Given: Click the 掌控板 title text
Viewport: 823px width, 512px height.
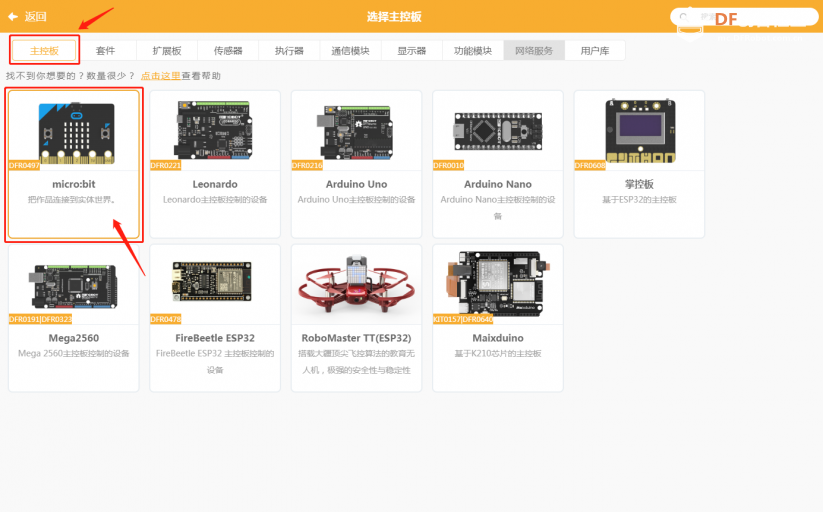Looking at the screenshot, I should [639, 184].
